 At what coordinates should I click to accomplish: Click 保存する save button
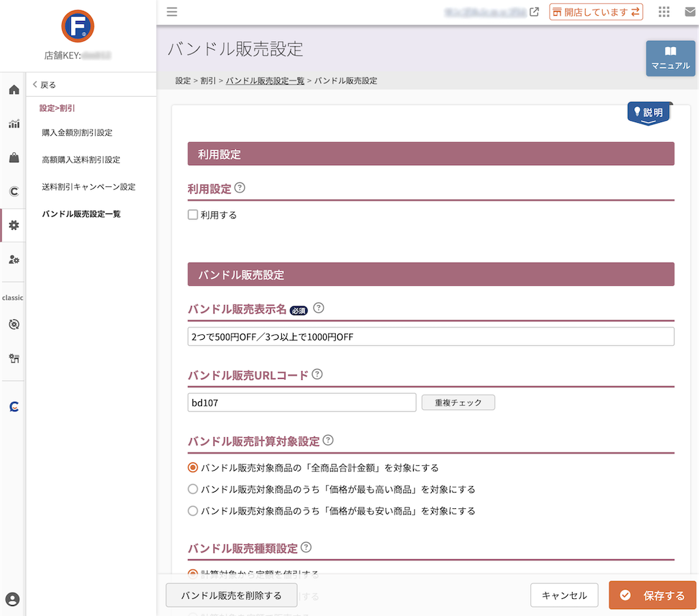[653, 596]
